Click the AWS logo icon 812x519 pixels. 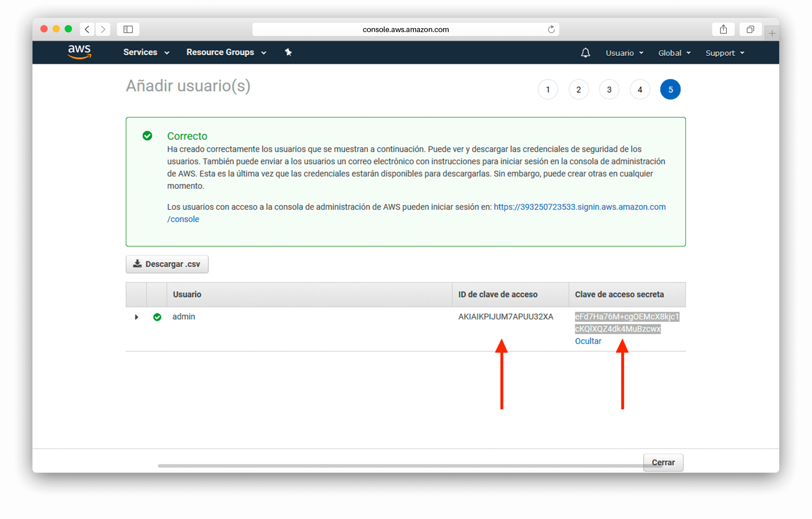click(80, 52)
